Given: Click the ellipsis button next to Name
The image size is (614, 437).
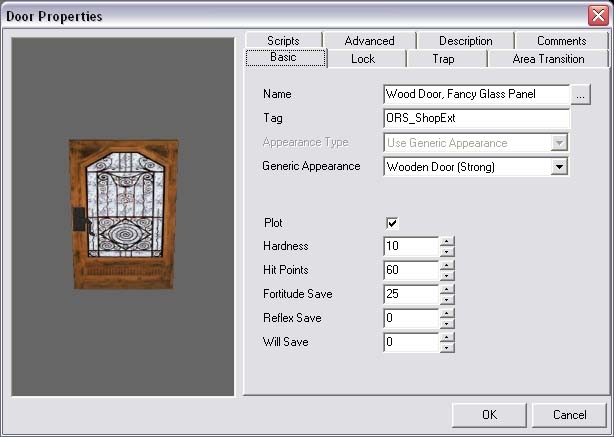Looking at the screenshot, I should pos(582,94).
